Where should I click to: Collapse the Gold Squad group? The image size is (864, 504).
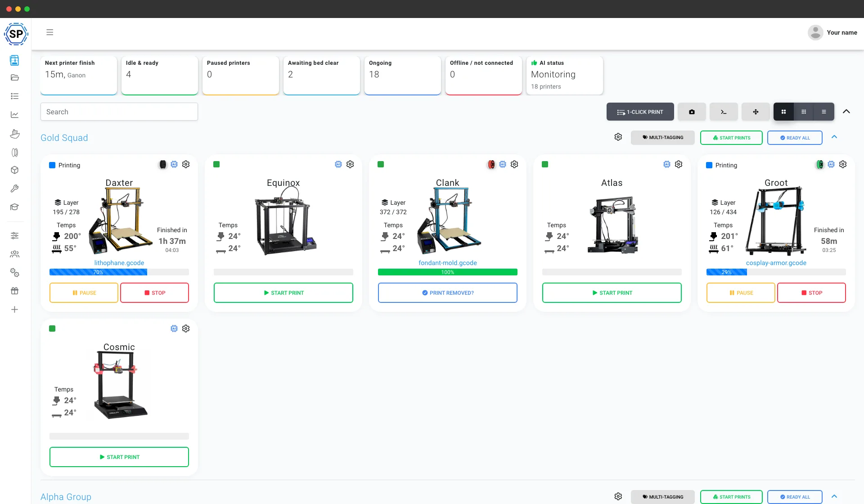(834, 137)
